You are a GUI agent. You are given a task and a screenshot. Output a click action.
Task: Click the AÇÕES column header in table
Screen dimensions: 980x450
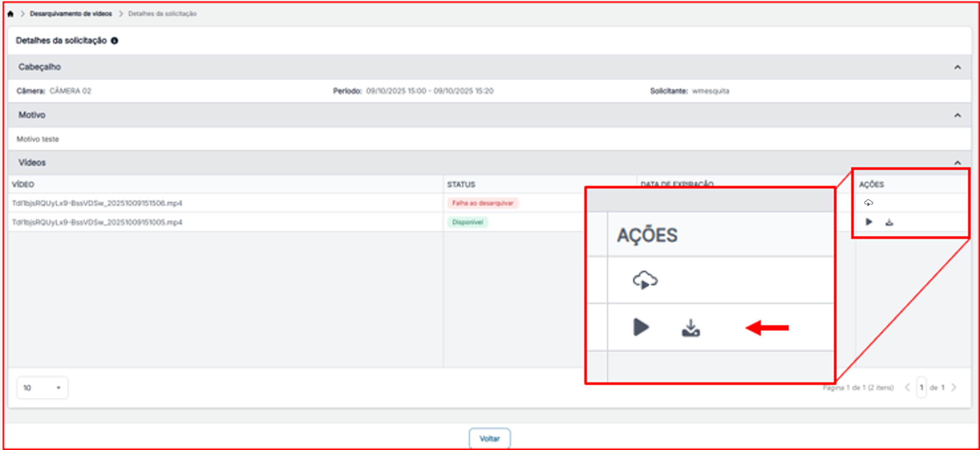coord(871,185)
